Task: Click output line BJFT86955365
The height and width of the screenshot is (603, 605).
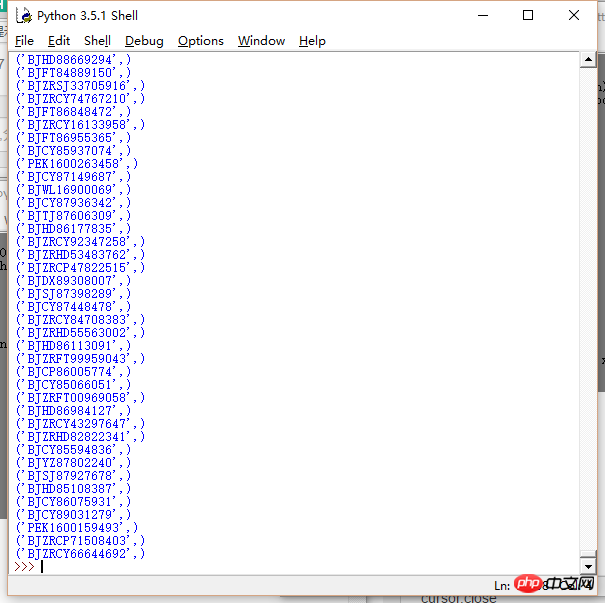Action: (73, 138)
